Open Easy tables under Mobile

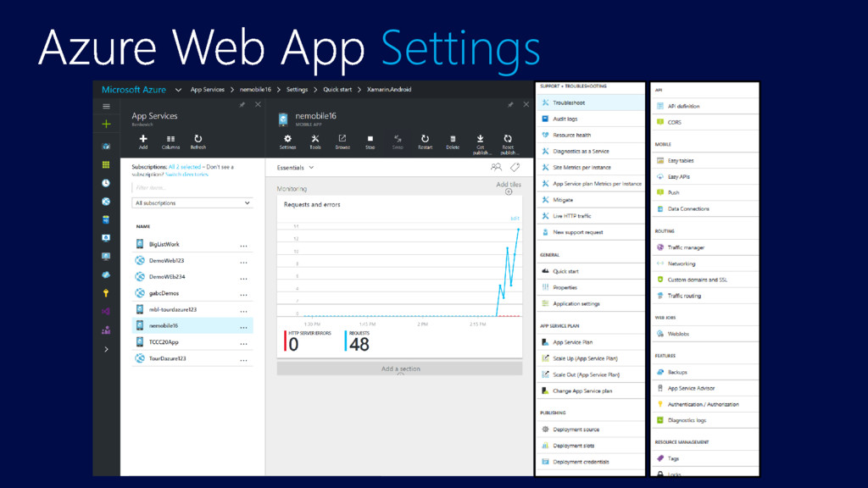pos(704,160)
